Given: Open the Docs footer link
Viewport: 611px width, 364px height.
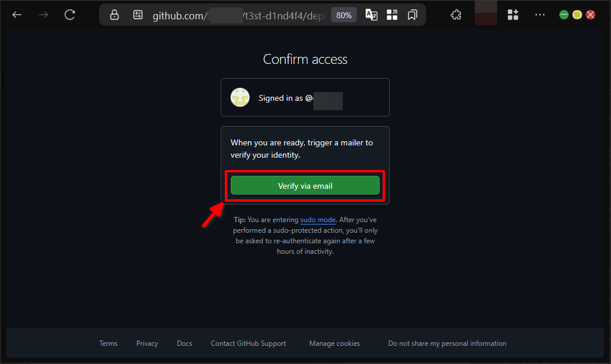Looking at the screenshot, I should [x=184, y=343].
